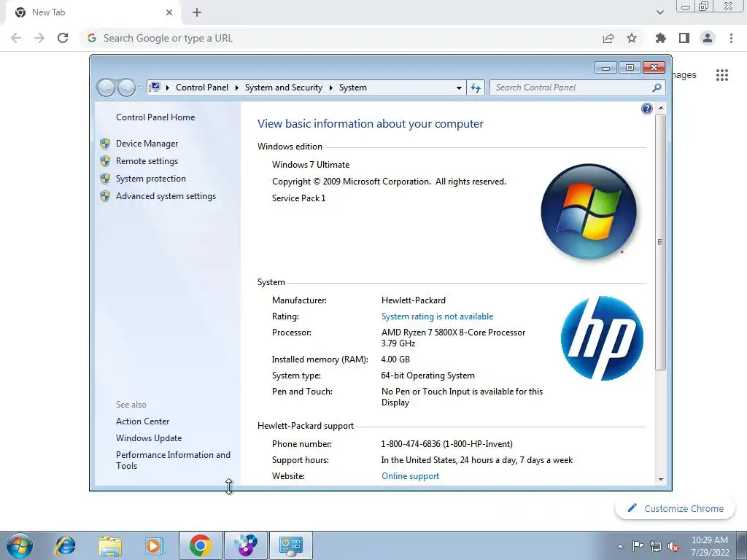The image size is (747, 560).
Task: Click the Control Panel back navigation button
Action: click(107, 87)
